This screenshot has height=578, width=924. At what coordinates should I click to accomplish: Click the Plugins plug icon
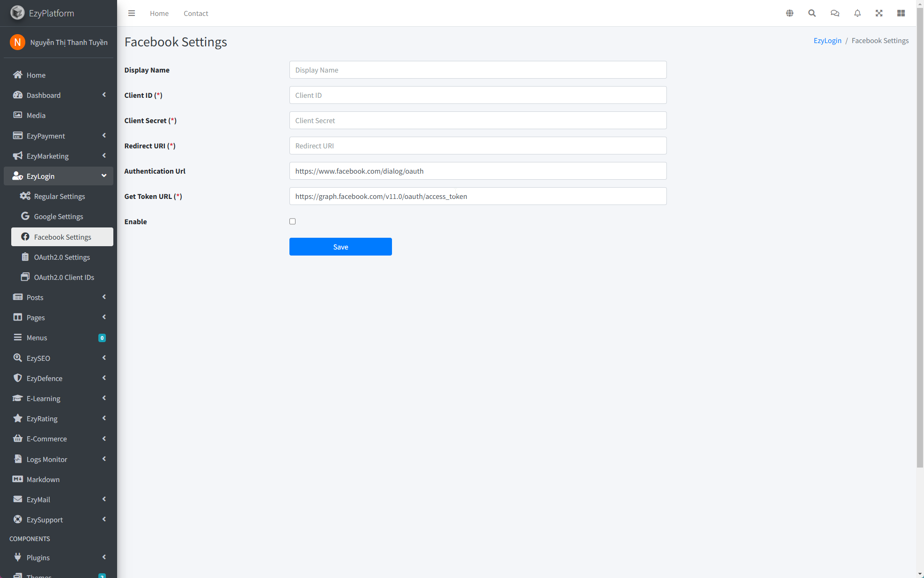(18, 557)
